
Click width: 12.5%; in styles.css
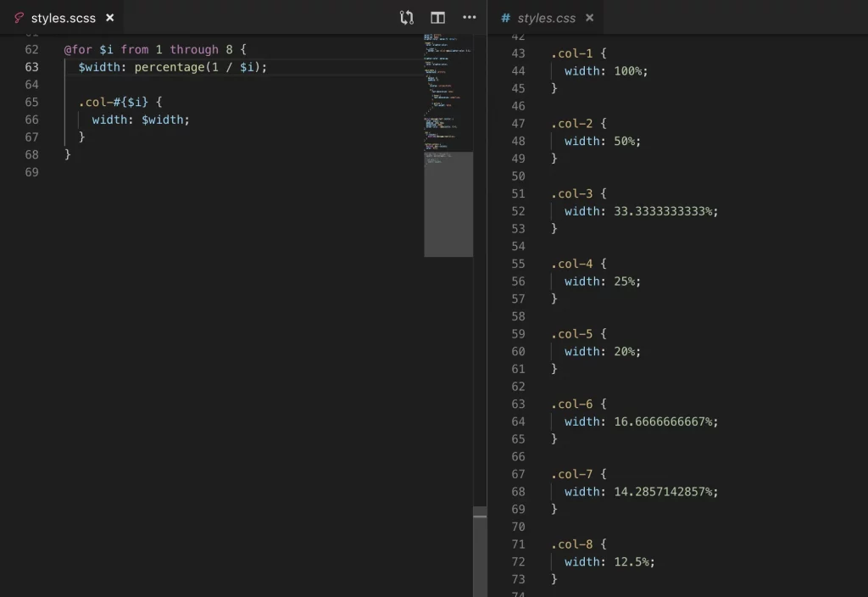tap(609, 561)
